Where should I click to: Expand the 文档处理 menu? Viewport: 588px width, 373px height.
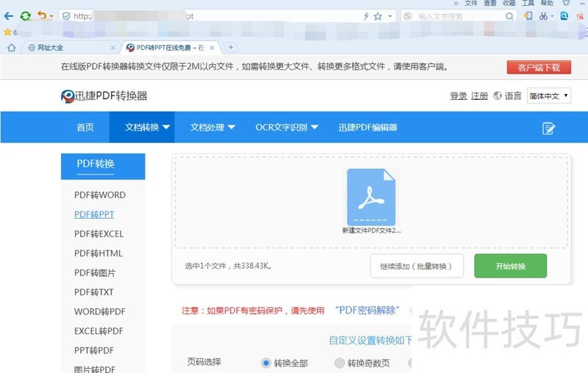212,127
